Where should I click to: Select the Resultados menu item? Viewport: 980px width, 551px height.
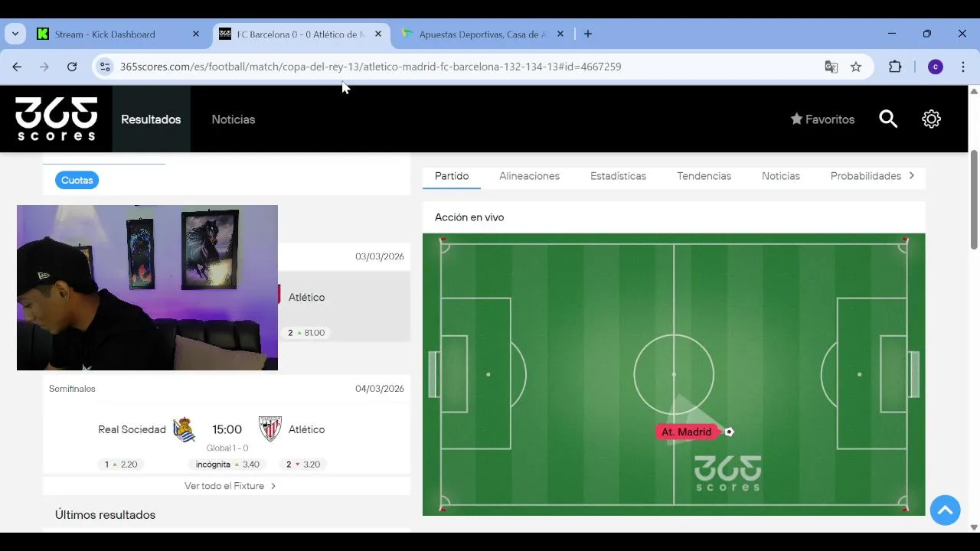coord(151,119)
